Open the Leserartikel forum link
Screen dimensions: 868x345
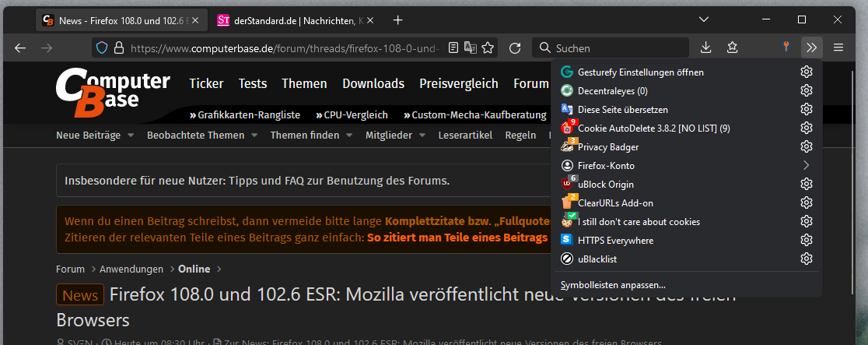click(x=465, y=136)
